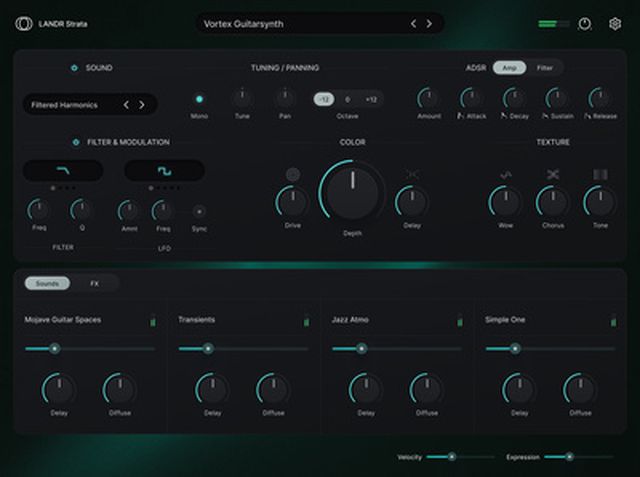The image size is (640, 477).
Task: Click the Expression slider handle
Action: tap(569, 457)
